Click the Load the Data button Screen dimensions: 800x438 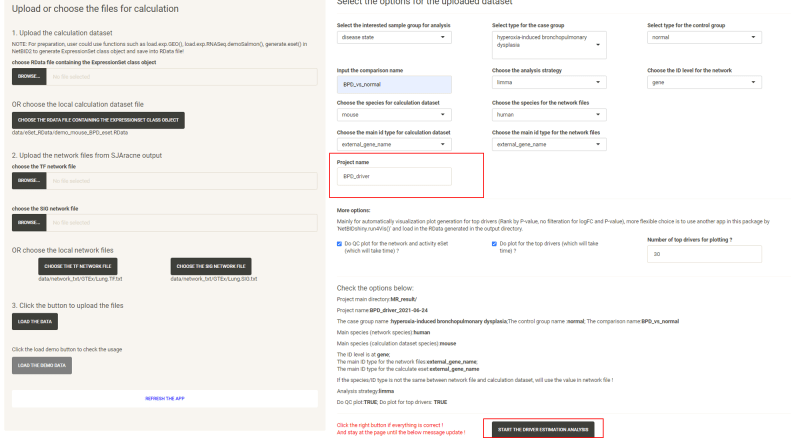[35, 322]
